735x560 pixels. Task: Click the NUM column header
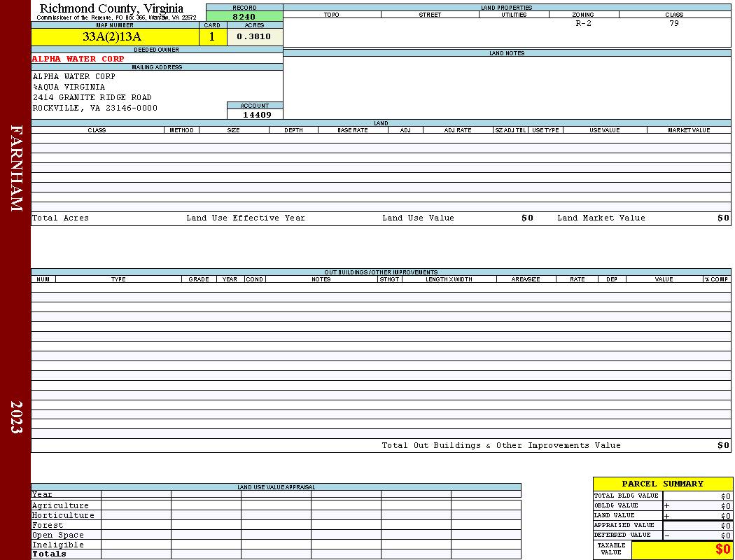click(43, 279)
